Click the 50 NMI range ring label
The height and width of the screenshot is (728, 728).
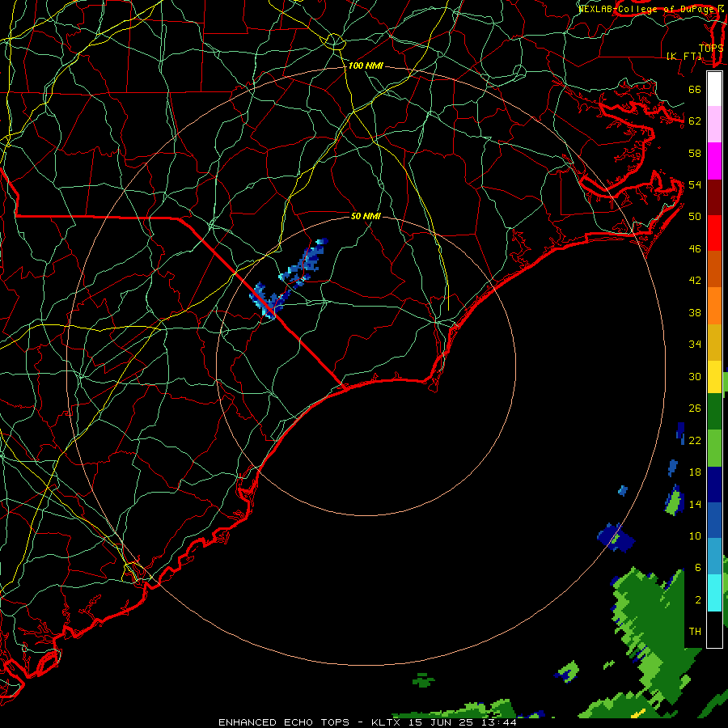click(366, 216)
